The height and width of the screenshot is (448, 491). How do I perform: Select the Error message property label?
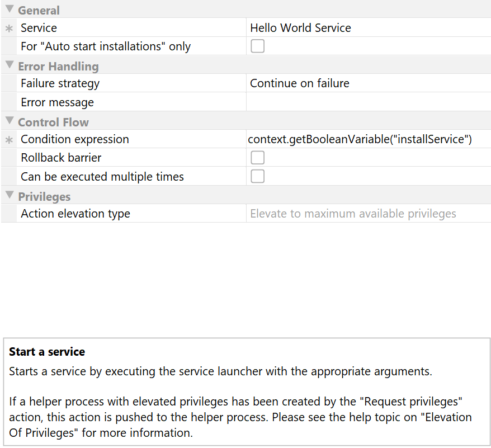click(x=57, y=102)
